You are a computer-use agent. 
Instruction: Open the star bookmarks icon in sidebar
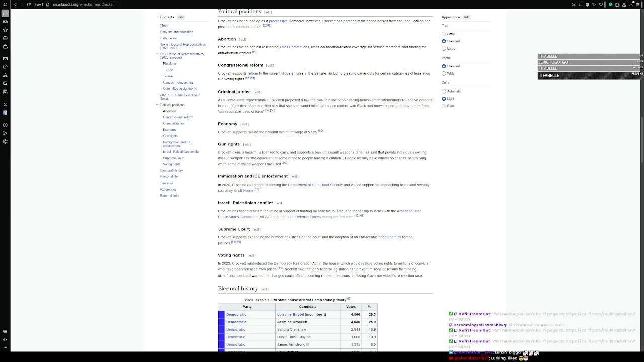pyautogui.click(x=5, y=30)
